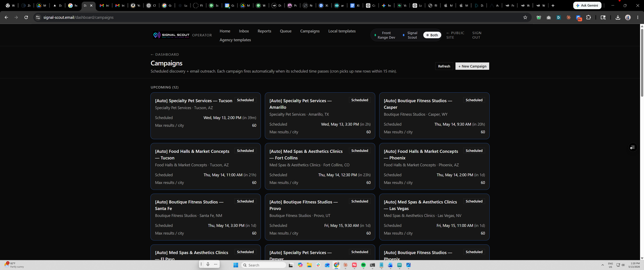Open the Boutique Fitness Studios — Casper campaign
Viewport: 644px width, 270px height.
434,116
